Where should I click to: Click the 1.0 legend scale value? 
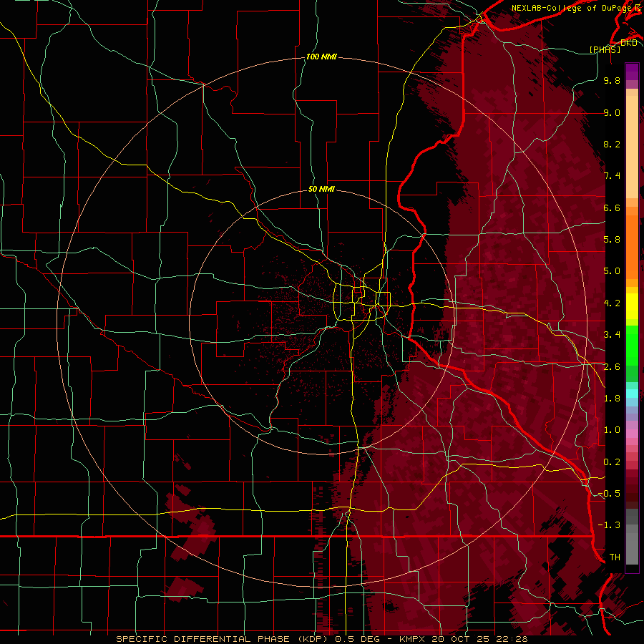[612, 430]
